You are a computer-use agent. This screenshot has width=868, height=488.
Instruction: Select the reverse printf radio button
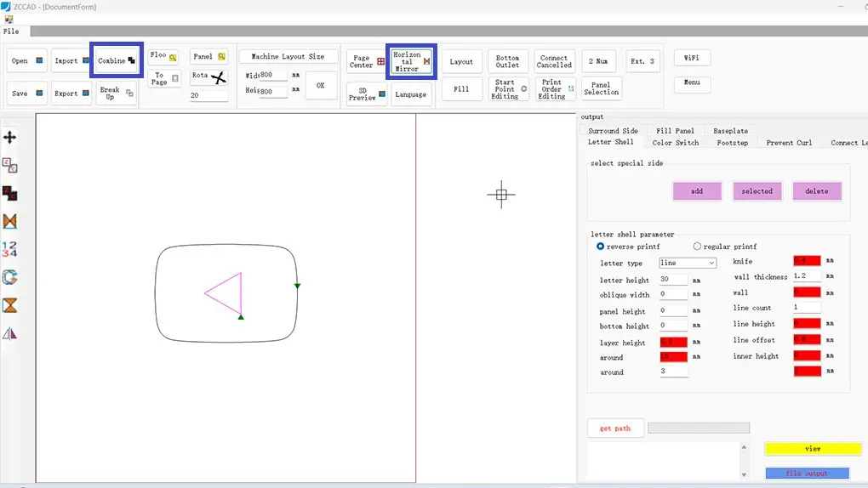click(601, 247)
